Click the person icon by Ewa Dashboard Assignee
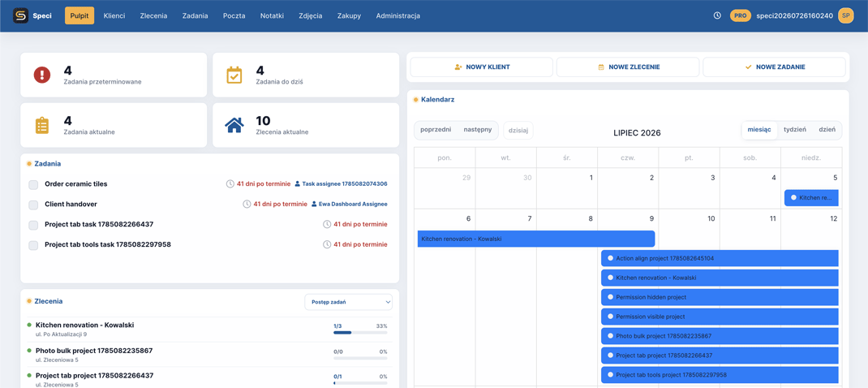868x388 pixels. [x=314, y=204]
